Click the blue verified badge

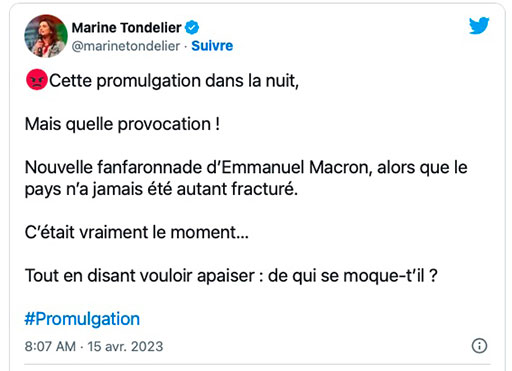[192, 27]
